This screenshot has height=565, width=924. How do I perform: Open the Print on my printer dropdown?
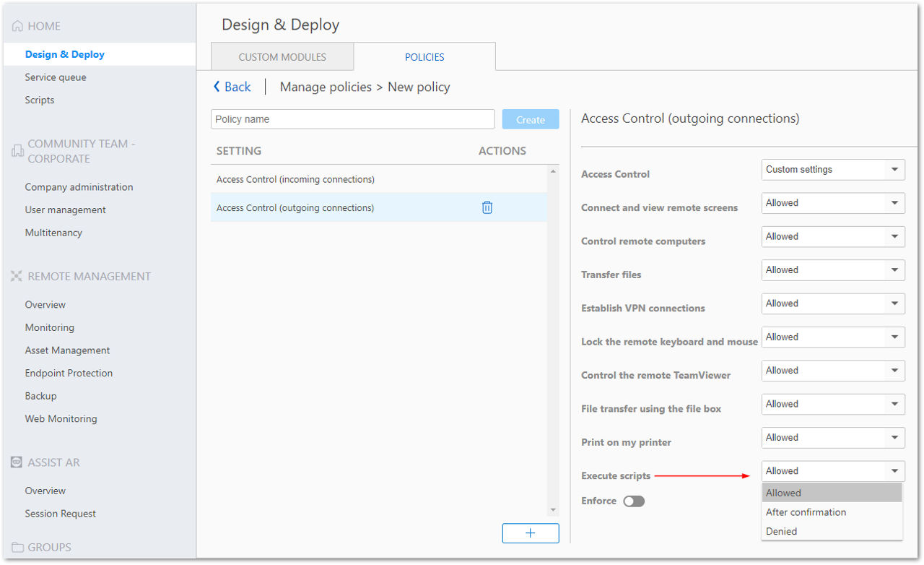833,437
